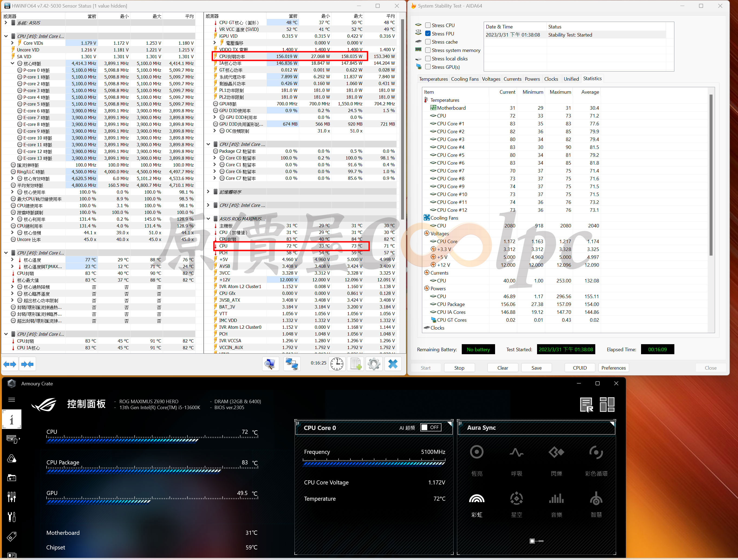This screenshot has height=560, width=738.
Task: Click the Armoury Crate grid layout icon
Action: [x=607, y=405]
